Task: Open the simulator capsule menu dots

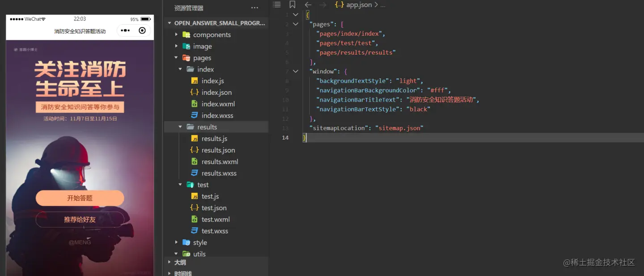Action: (125, 30)
